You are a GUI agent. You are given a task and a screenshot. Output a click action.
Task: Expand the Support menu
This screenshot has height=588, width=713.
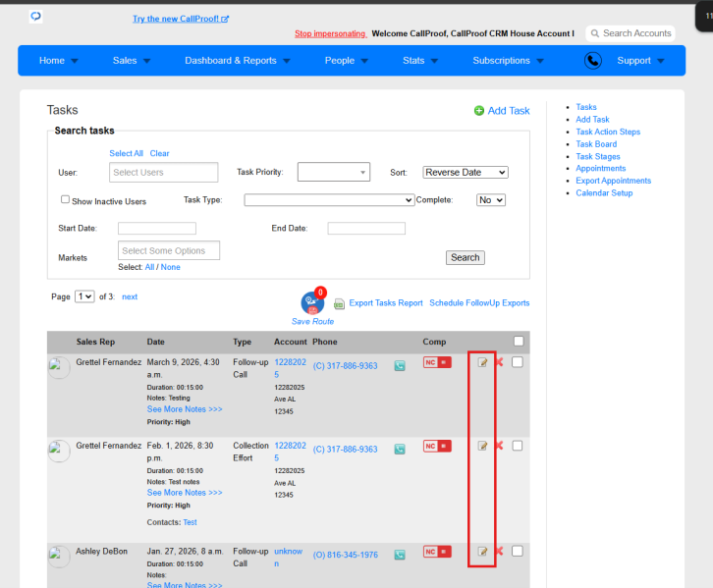point(640,61)
